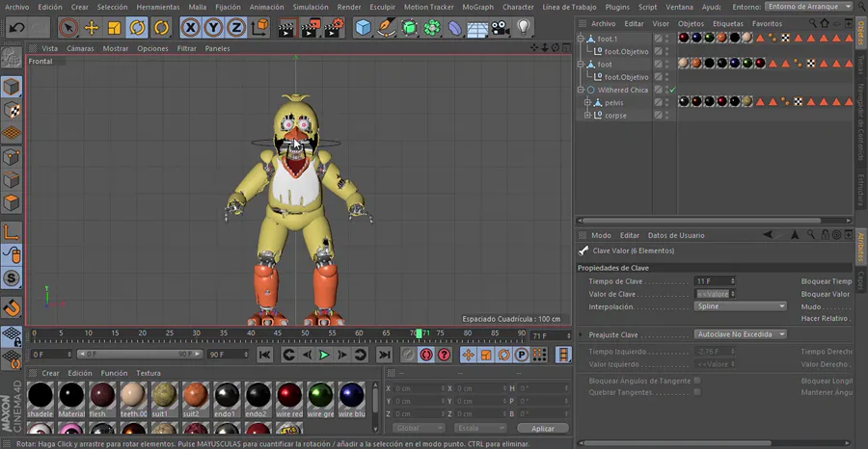Image resolution: width=868 pixels, height=449 pixels.
Task: Toggle the green checkmark on Withered Chica
Action: coord(671,90)
